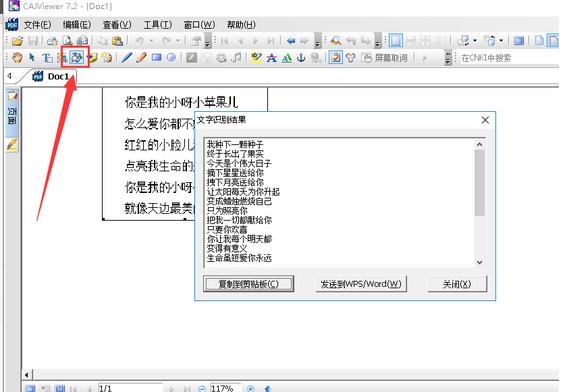Activate the text recognition OCR tool
This screenshot has height=392, width=561.
pyautogui.click(x=76, y=57)
